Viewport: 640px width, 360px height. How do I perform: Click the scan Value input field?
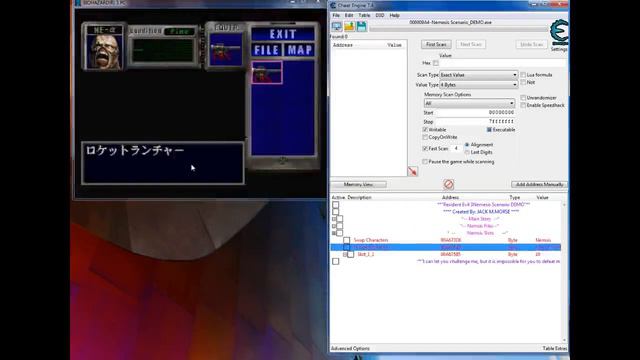[503, 63]
